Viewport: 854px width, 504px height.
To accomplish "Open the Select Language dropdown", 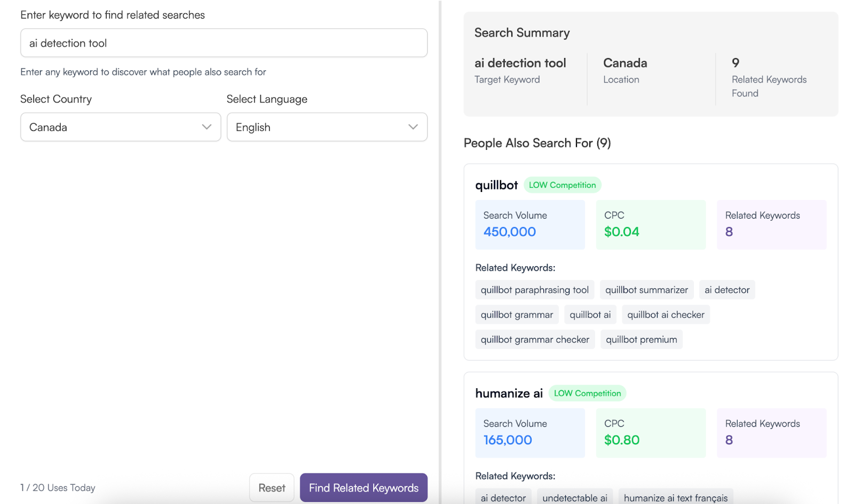I will tap(327, 127).
